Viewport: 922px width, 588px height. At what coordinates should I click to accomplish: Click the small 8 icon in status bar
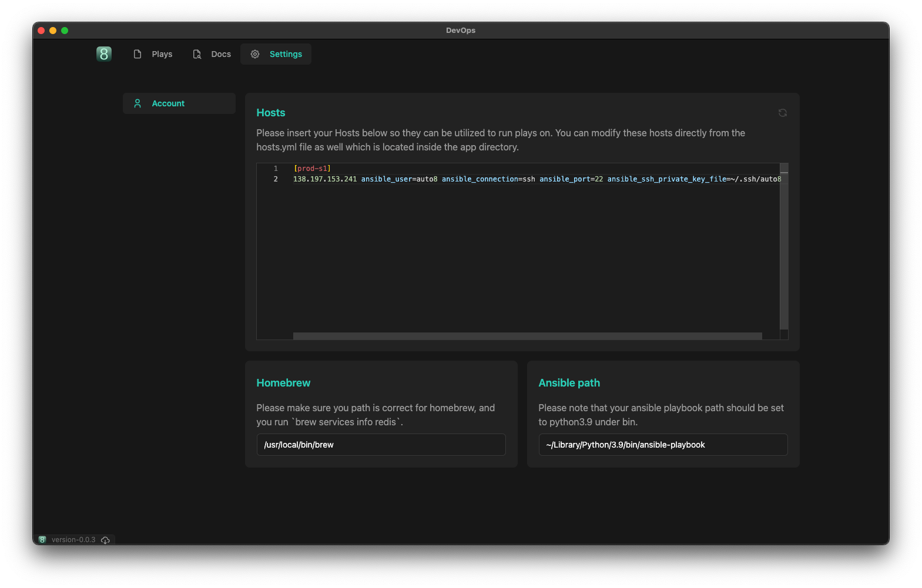pos(42,540)
